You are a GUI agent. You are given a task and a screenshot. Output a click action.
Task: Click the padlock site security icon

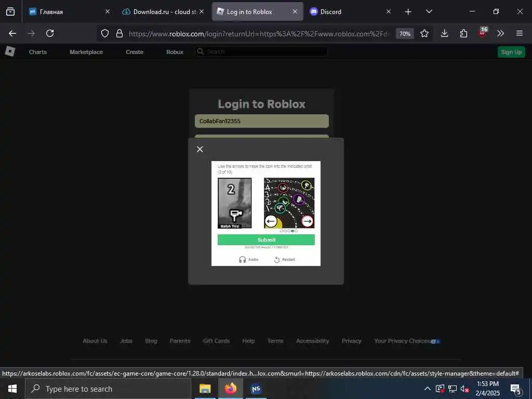click(x=119, y=33)
